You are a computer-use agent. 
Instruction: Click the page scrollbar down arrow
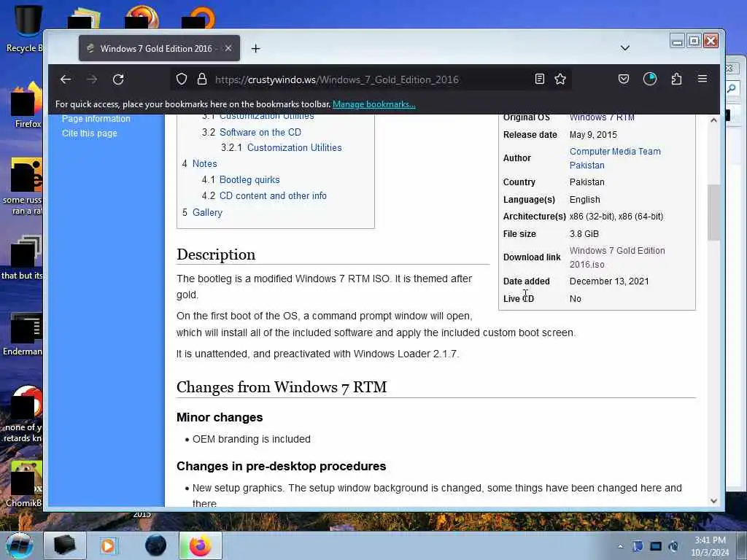coord(713,501)
